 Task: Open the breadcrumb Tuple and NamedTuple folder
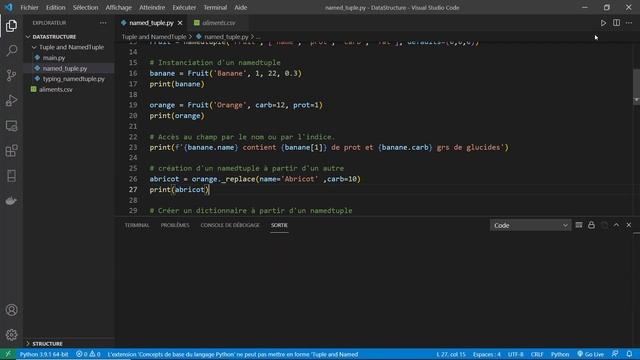[x=153, y=37]
